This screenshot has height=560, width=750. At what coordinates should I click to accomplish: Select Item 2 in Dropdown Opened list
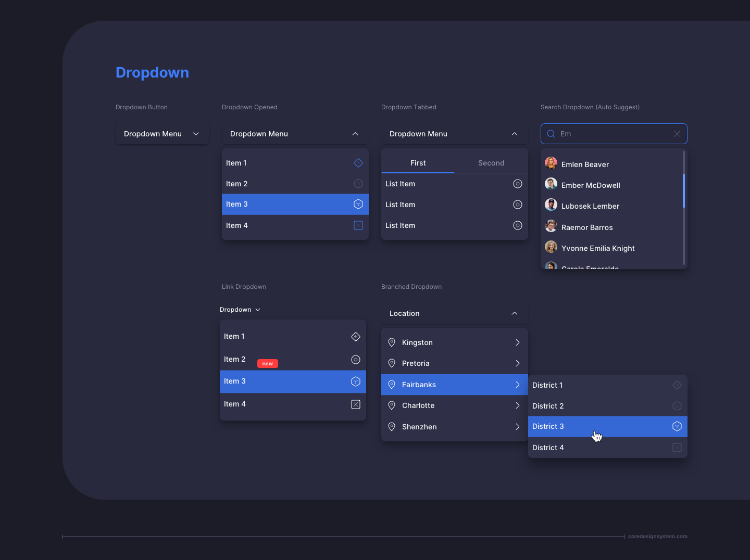295,184
